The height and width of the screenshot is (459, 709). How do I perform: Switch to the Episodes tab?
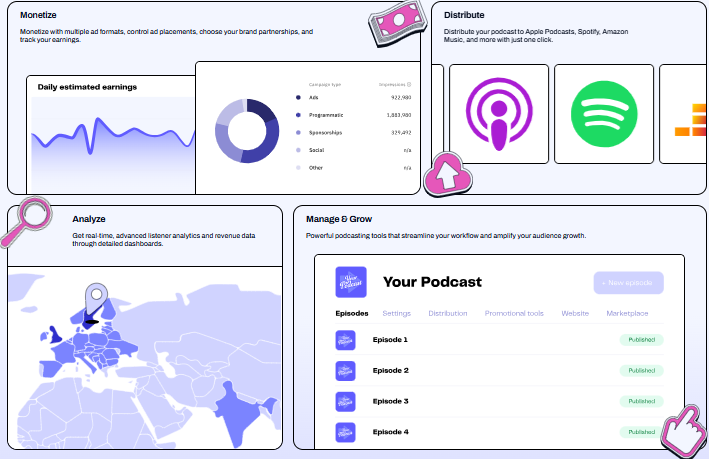click(x=352, y=313)
